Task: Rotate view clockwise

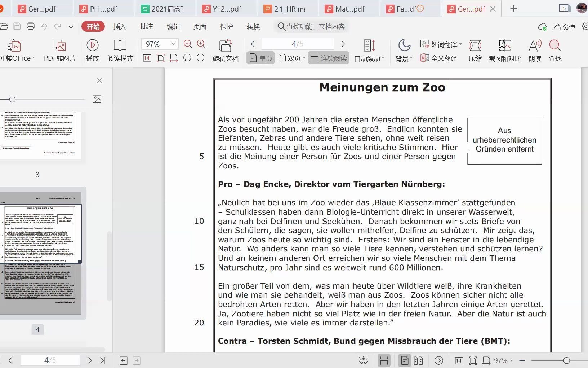Action: (x=201, y=58)
